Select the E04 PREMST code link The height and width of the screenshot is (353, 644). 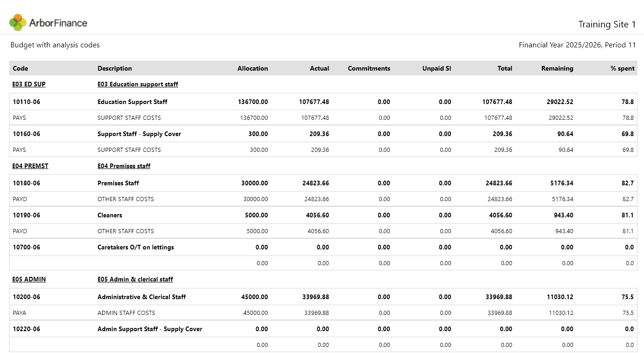point(30,166)
